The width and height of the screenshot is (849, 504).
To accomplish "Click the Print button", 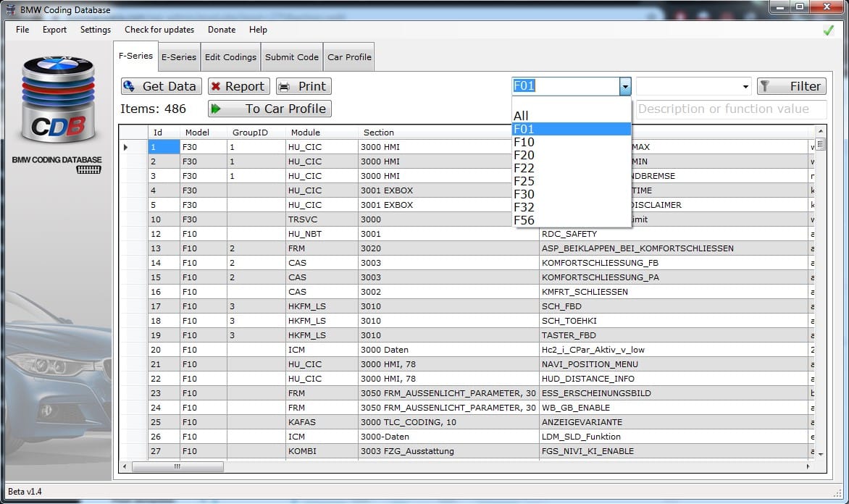I will coord(304,86).
